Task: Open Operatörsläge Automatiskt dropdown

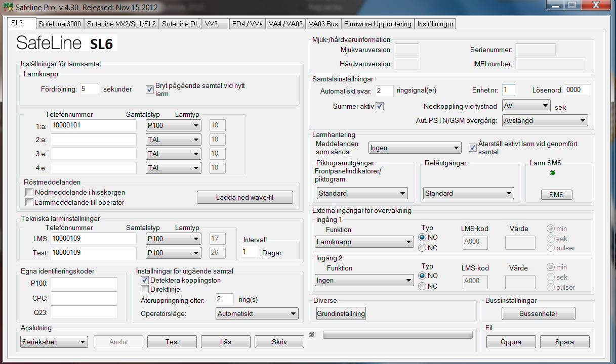Action: tap(257, 314)
